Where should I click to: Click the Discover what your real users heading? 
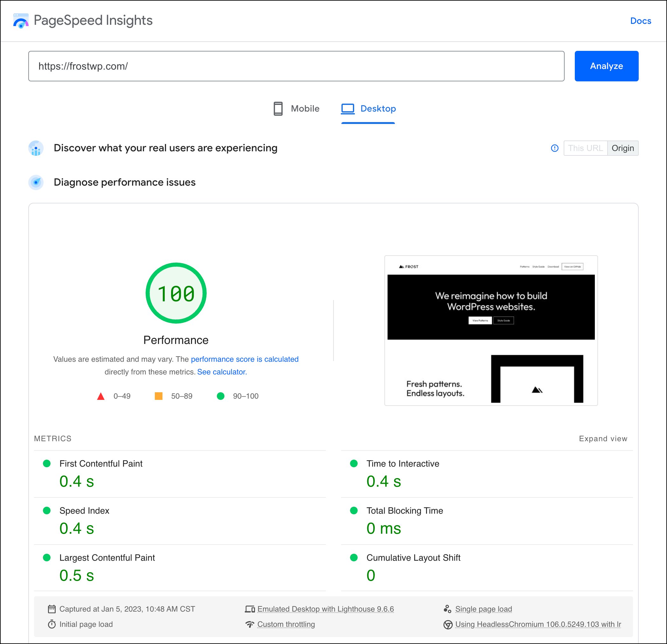(165, 148)
